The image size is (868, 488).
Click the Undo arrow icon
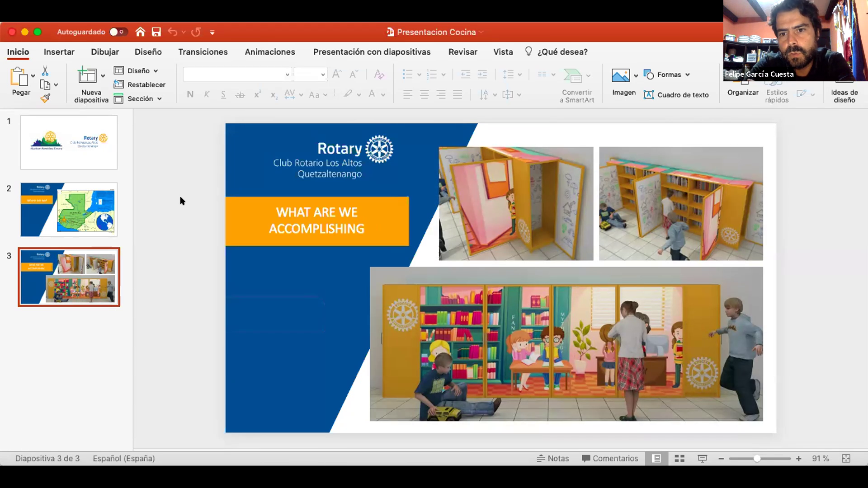pos(172,32)
